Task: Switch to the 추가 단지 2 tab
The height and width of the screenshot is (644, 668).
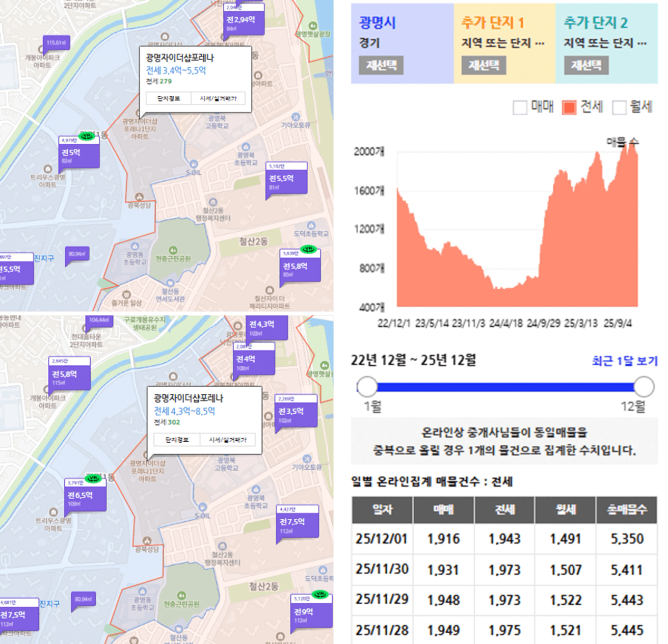Action: [x=606, y=43]
